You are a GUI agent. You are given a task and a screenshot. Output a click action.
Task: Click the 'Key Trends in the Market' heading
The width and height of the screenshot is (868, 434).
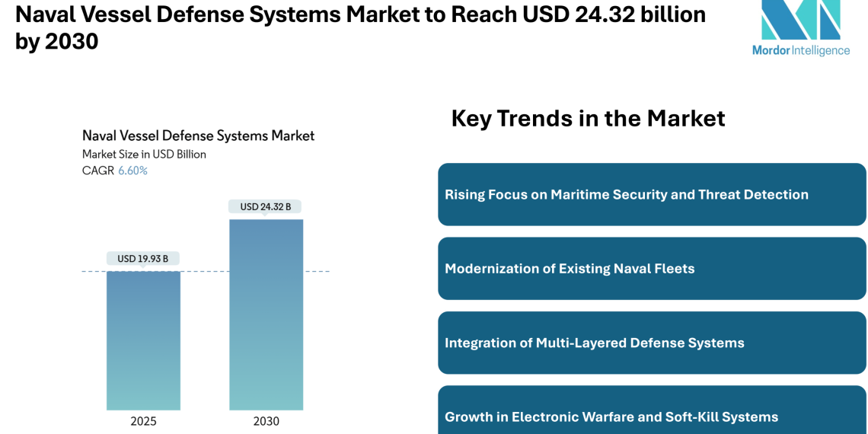tap(588, 119)
